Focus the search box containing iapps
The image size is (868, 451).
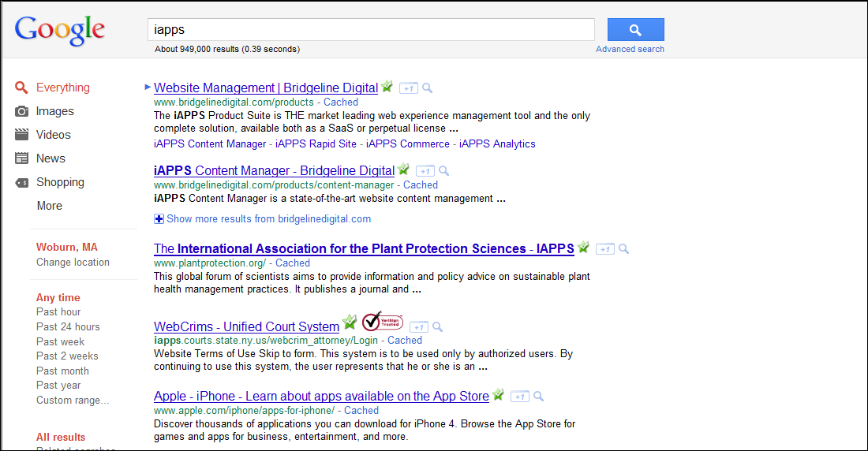(371, 30)
